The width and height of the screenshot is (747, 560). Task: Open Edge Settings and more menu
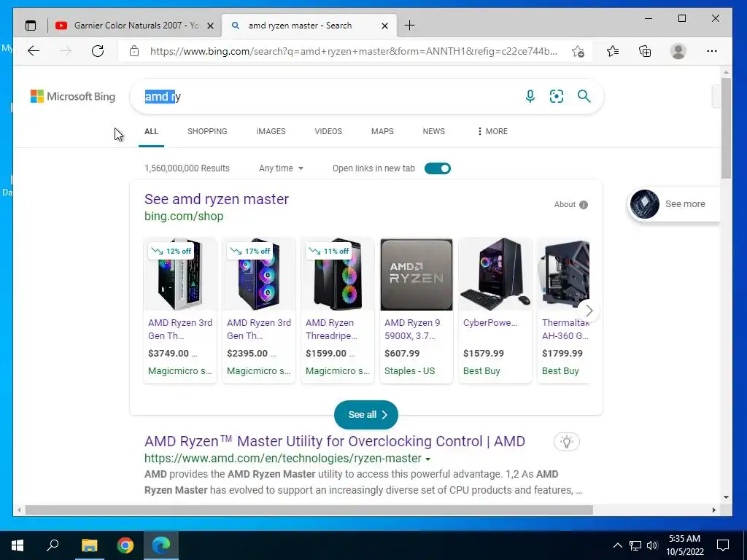coord(712,51)
